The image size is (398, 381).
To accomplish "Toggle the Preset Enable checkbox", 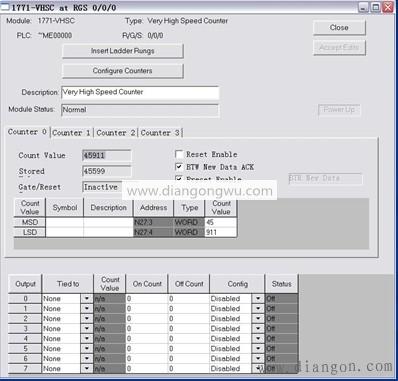I will 179,178.
